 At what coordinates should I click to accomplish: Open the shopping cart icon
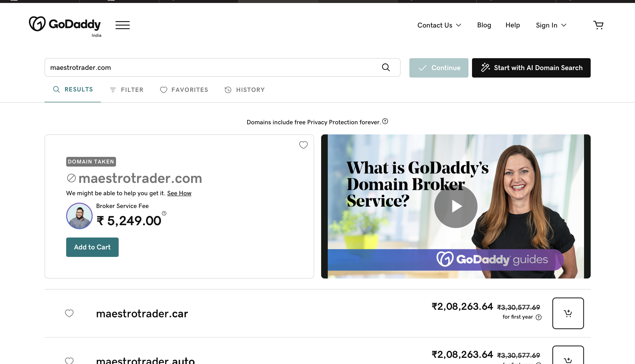click(598, 25)
